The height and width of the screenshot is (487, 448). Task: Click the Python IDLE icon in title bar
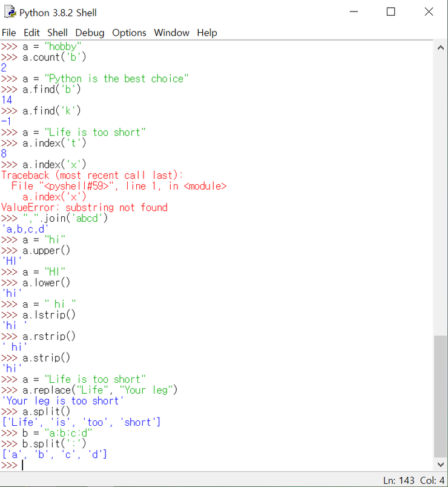tap(10, 12)
